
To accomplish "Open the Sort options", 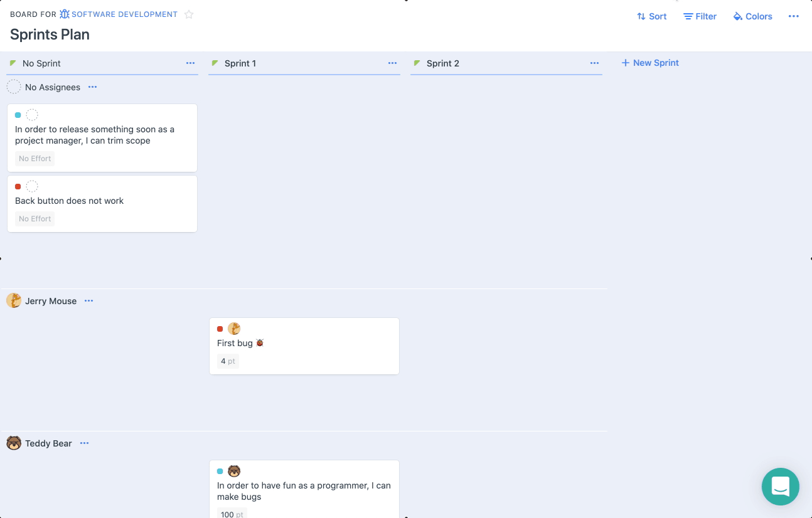I will [x=651, y=16].
